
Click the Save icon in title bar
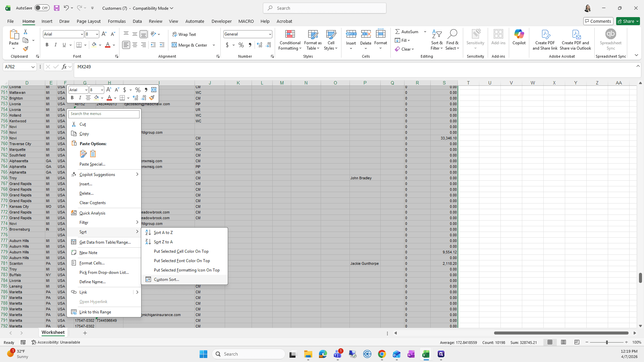click(x=57, y=8)
